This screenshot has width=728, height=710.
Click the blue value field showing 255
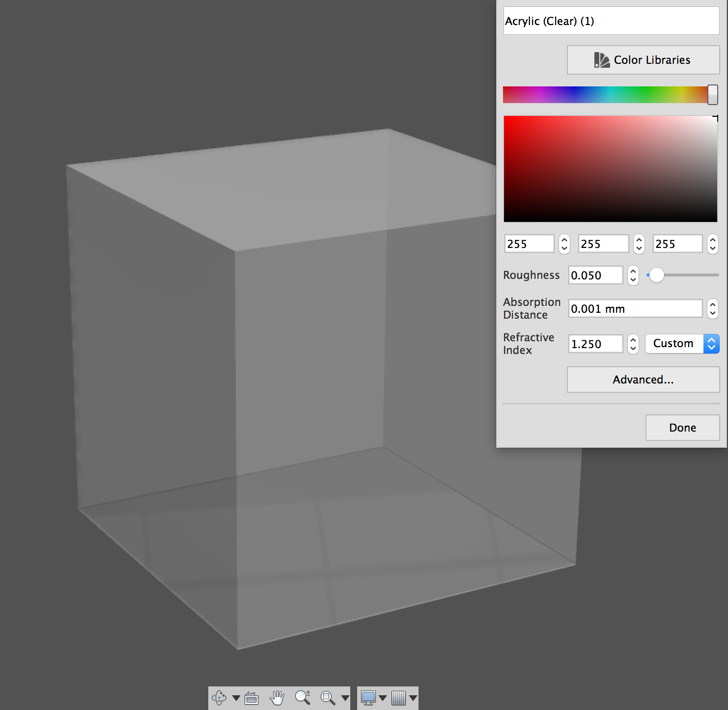pos(677,244)
